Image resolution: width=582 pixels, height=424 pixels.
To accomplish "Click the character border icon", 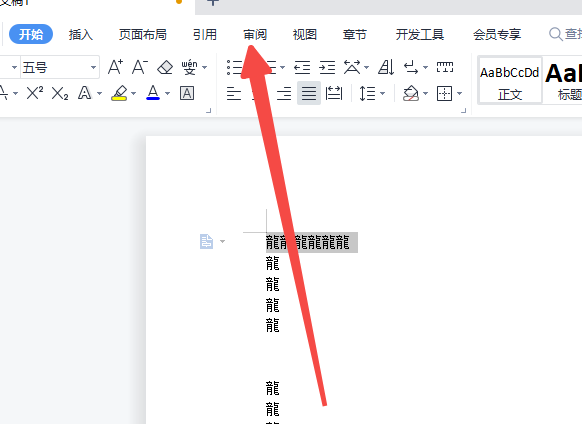I will (x=187, y=93).
